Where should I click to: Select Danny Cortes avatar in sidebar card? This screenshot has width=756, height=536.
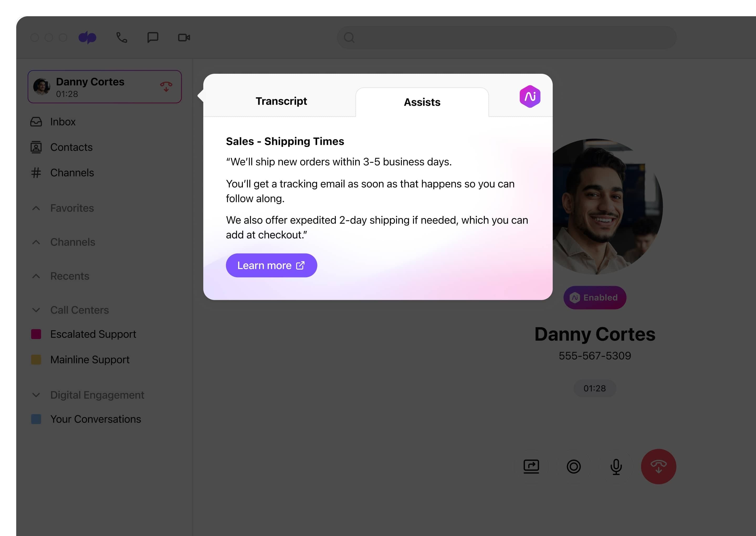pos(42,86)
